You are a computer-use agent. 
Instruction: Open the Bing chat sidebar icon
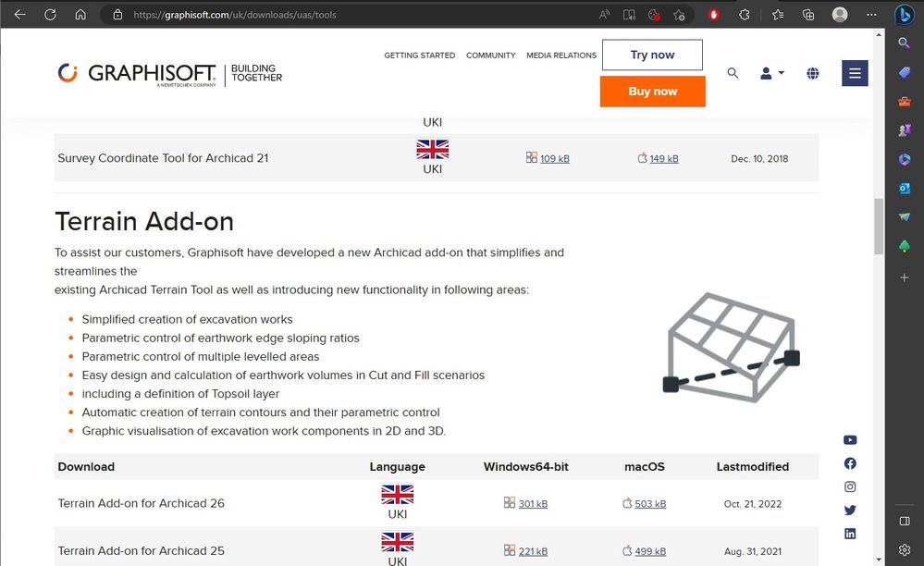(904, 15)
